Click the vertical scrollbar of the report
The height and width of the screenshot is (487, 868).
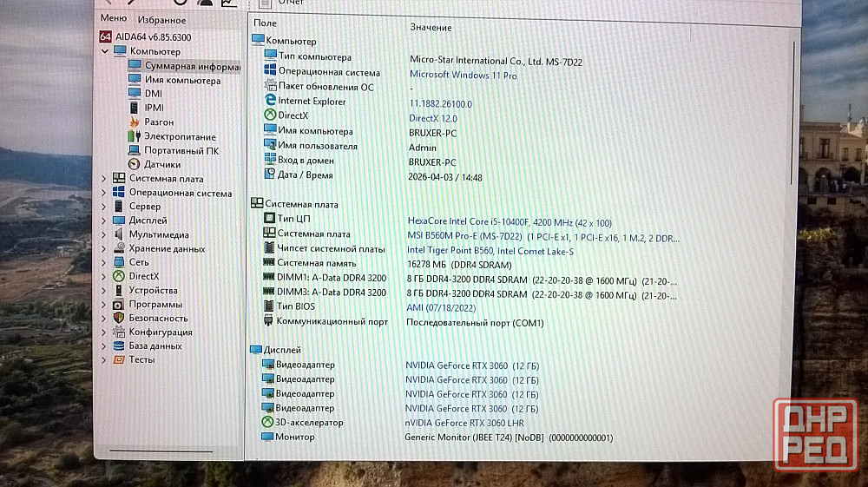click(791, 113)
